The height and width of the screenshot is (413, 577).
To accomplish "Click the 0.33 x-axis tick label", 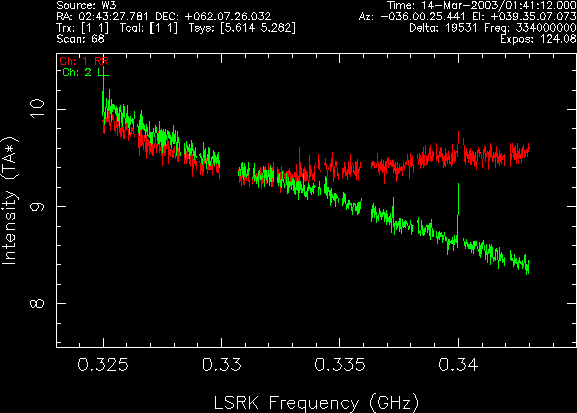I will tap(222, 365).
